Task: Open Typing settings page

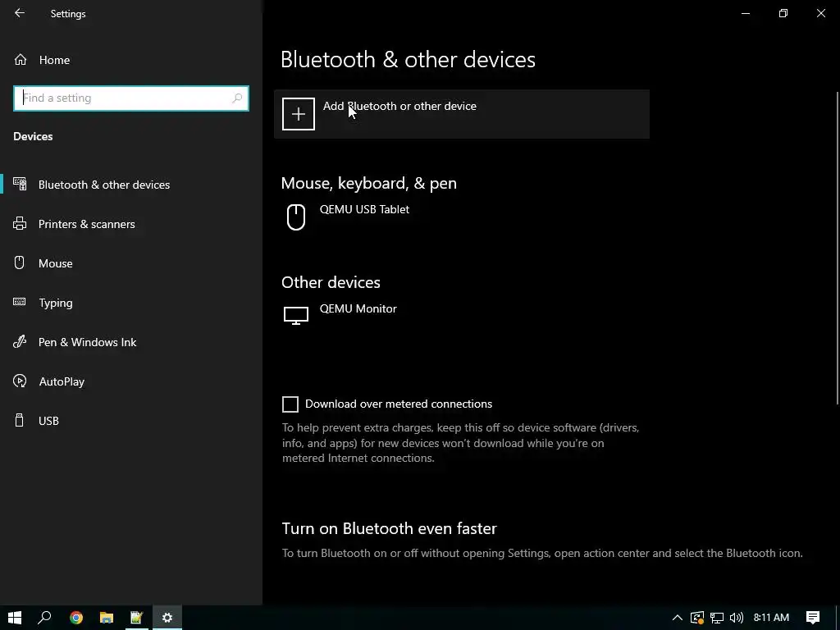Action: point(131,303)
